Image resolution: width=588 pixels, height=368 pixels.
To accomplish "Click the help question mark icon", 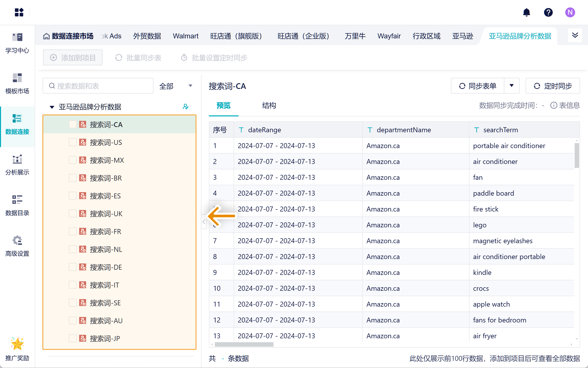I will click(x=548, y=12).
